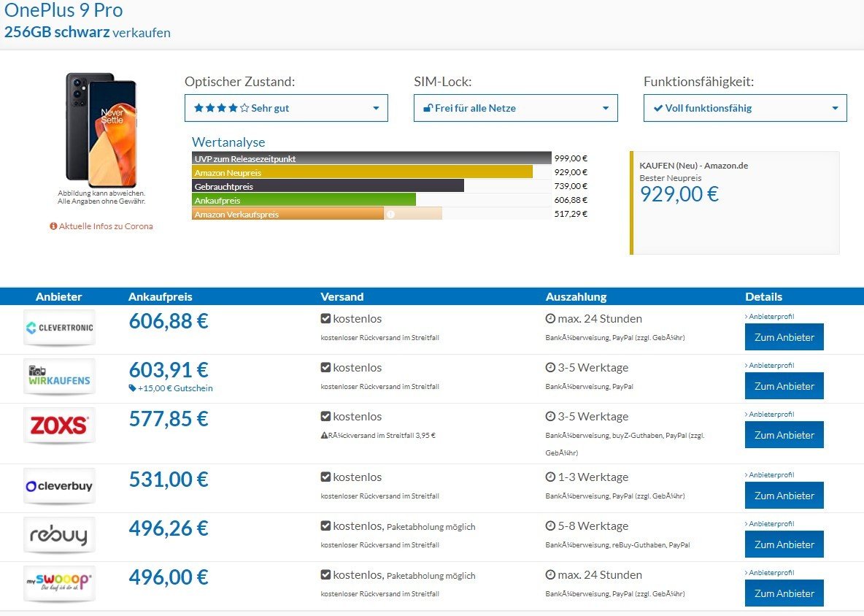864x616 pixels.
Task: Open Anbieterprofil for rebuy
Action: click(x=770, y=524)
